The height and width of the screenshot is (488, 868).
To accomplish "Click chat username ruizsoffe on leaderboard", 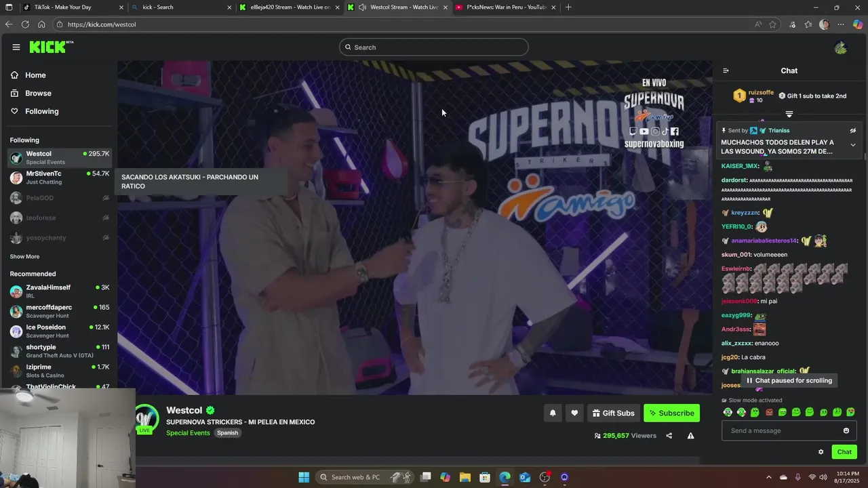I will coord(761,92).
